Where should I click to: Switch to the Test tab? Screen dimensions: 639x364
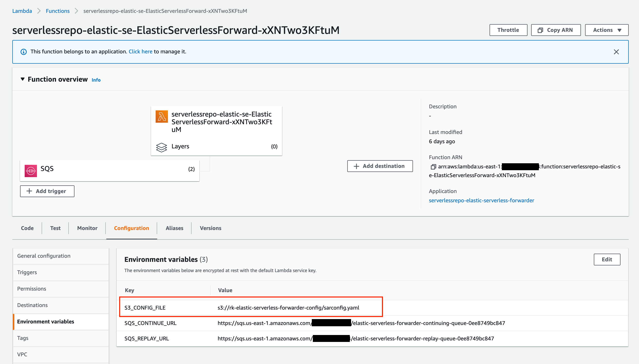(x=55, y=228)
